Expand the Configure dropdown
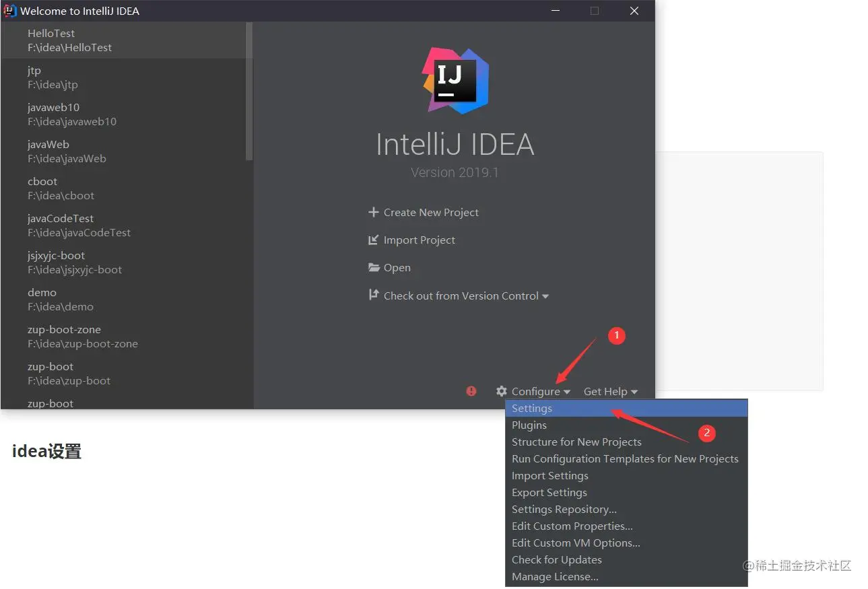Viewport: 868px width, 589px height. point(541,391)
